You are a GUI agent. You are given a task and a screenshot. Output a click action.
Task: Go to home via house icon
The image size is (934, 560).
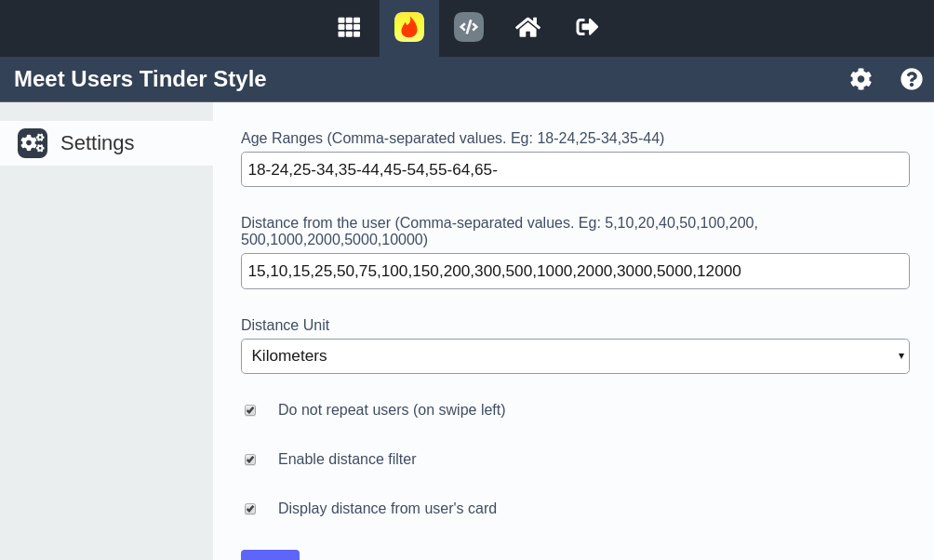[528, 27]
